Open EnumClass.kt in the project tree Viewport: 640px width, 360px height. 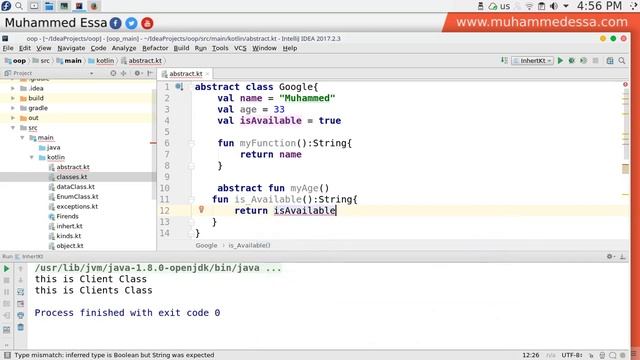point(77,196)
